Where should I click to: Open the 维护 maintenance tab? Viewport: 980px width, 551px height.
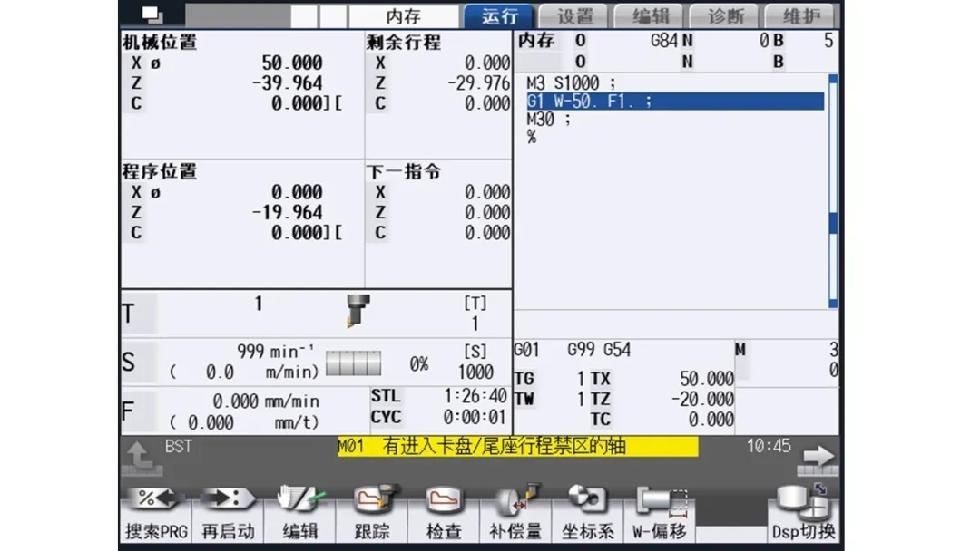[800, 16]
